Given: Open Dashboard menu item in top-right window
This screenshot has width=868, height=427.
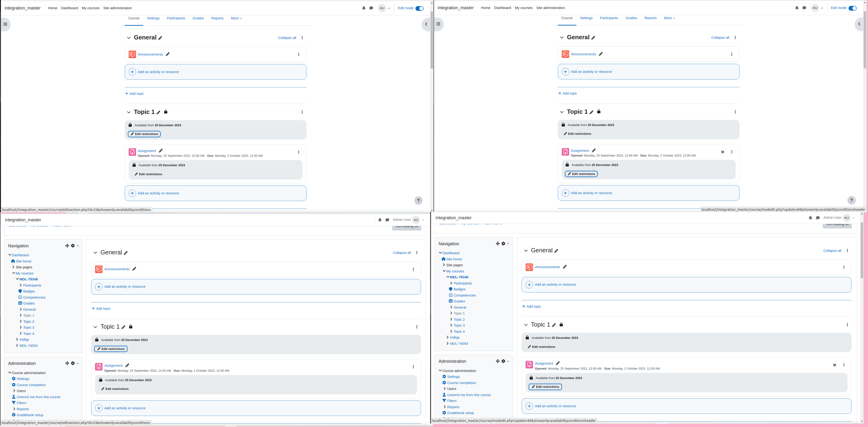Looking at the screenshot, I should 502,8.
